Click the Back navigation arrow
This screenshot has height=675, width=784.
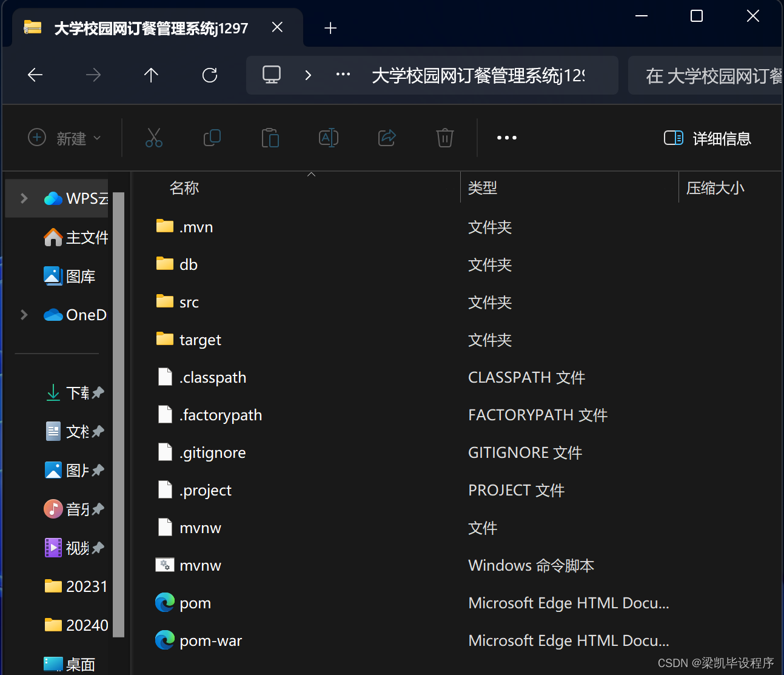pos(35,75)
